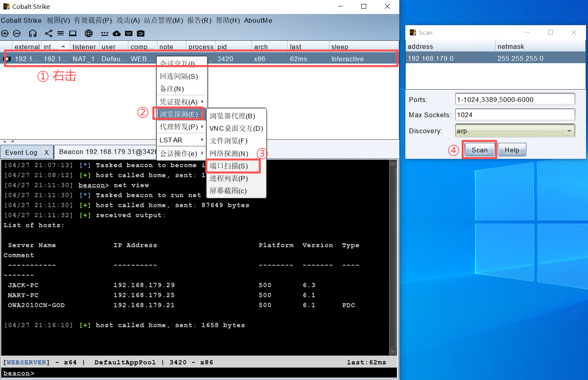
Task: Click the Ports input field
Action: click(x=515, y=100)
